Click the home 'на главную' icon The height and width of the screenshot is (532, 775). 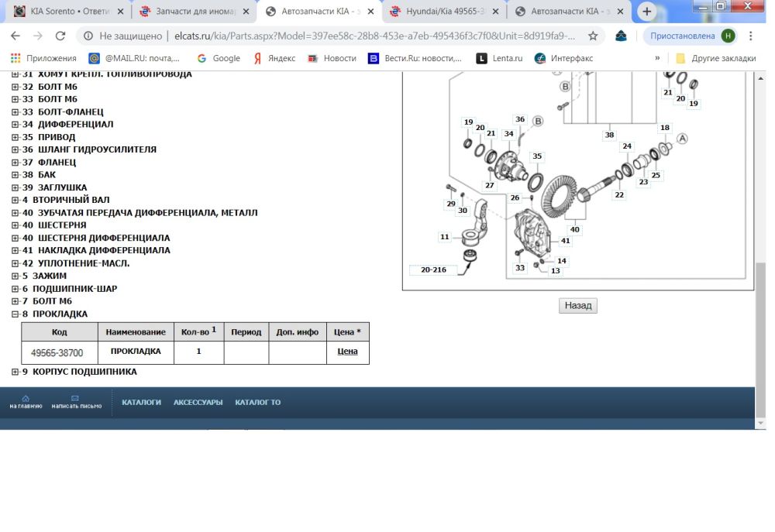pos(26,399)
